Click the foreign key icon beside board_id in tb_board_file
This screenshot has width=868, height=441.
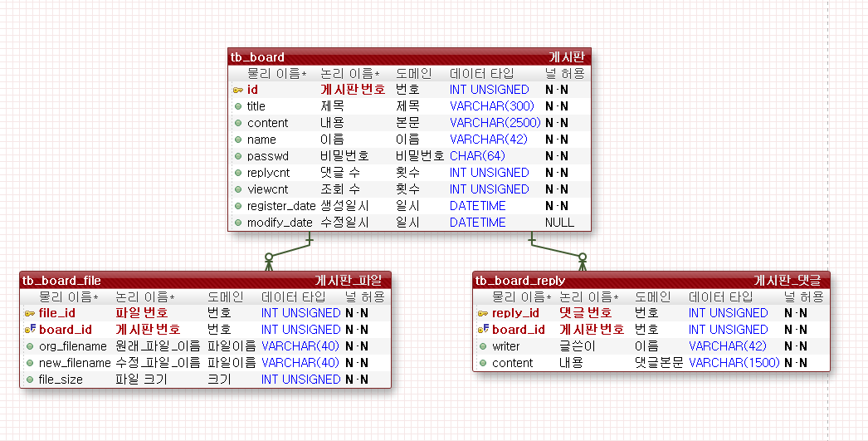30,329
